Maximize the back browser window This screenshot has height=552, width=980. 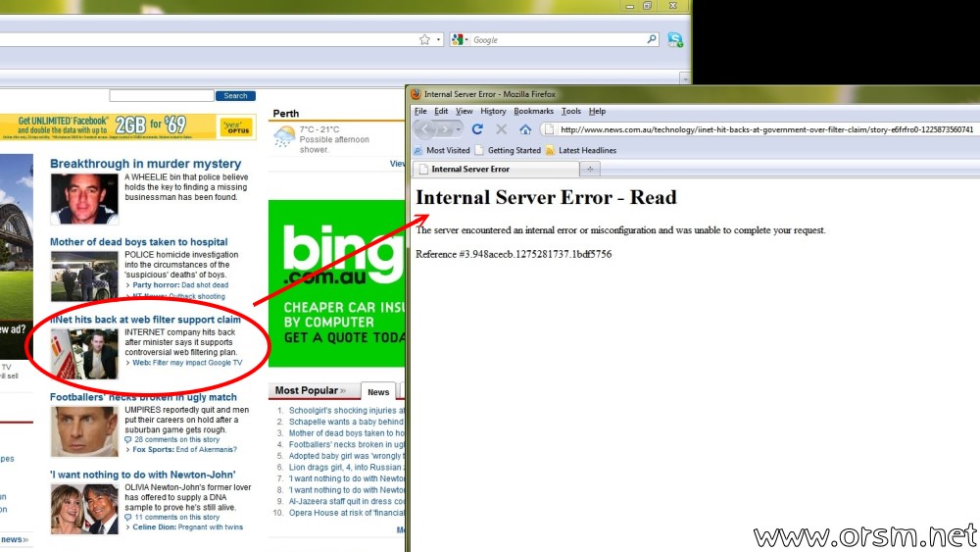click(x=648, y=6)
